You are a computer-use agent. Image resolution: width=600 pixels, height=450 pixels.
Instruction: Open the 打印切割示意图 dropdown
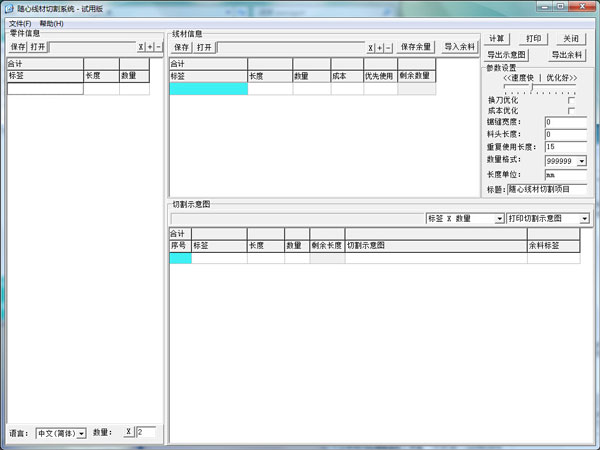click(584, 219)
